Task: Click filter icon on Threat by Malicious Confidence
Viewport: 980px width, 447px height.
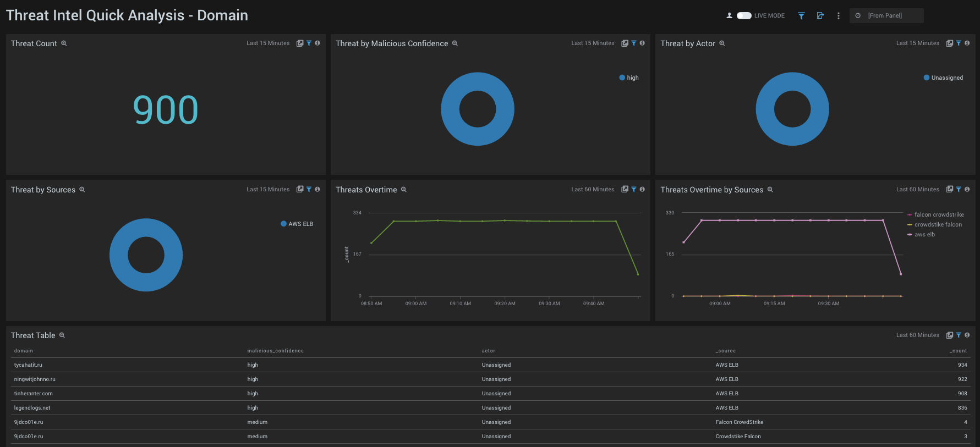Action: 634,43
